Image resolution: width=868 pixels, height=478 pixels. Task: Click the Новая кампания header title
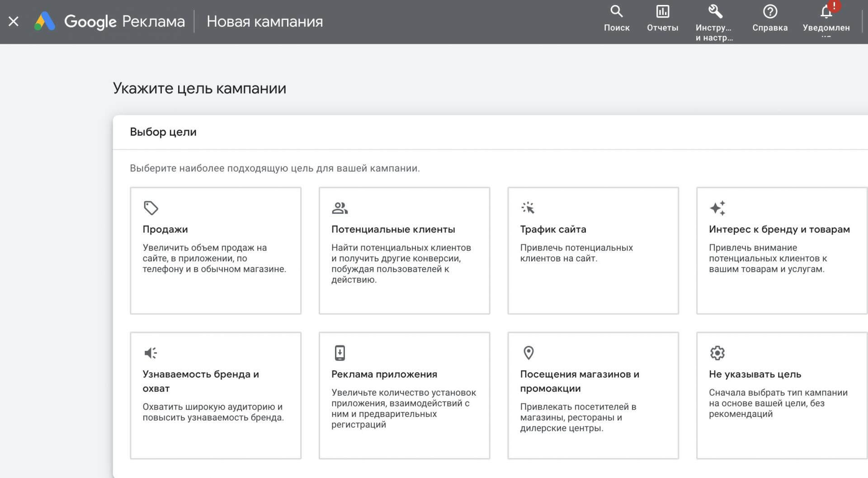(x=264, y=21)
